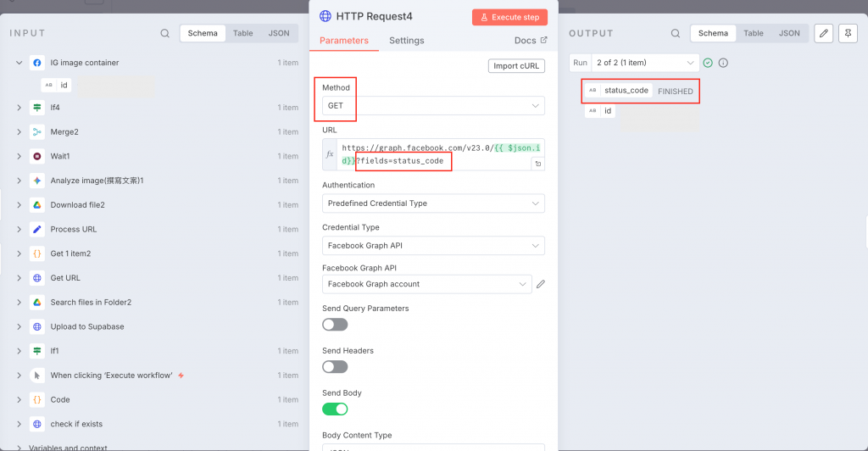Disable the Send Body toggle

point(335,409)
